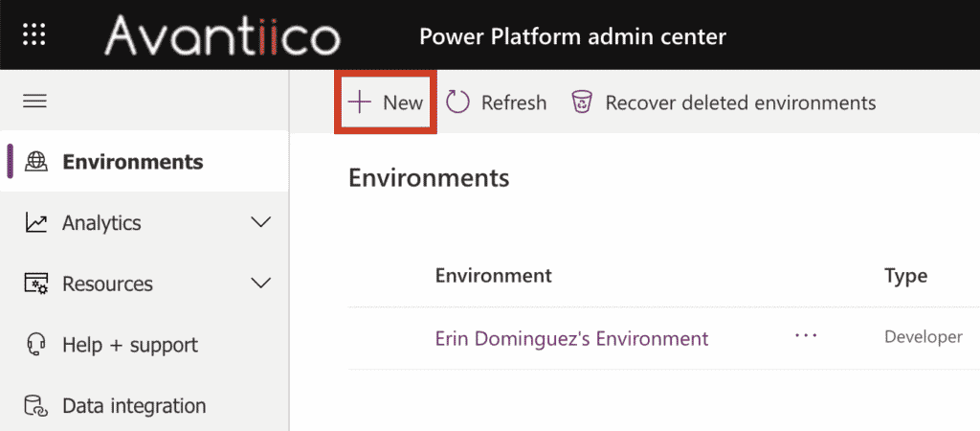Click Power Platform admin center title
This screenshot has height=431, width=980.
(x=573, y=36)
